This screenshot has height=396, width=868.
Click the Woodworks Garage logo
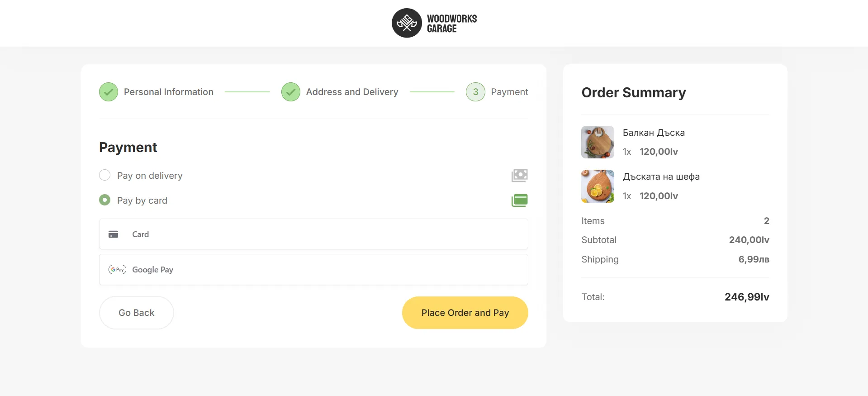tap(434, 23)
